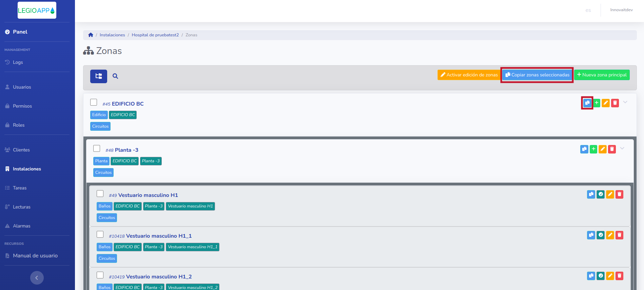Select the #48 Planta -3 checkbox
Viewport: 644px width, 290px height.
click(x=97, y=148)
